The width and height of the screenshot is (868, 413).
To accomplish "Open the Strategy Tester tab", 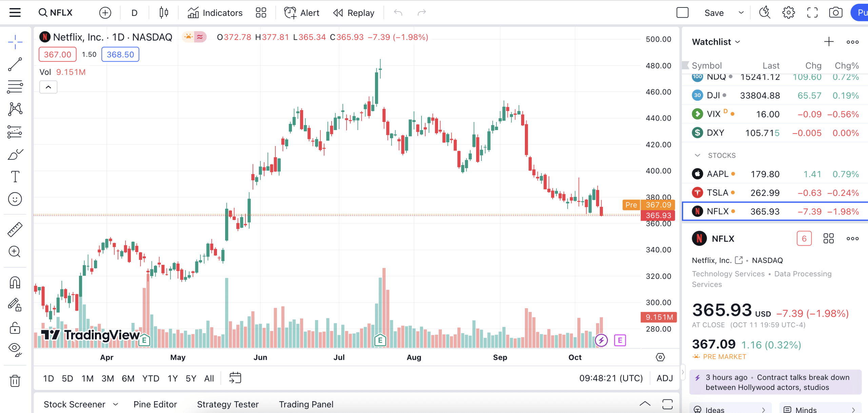I will (x=228, y=404).
